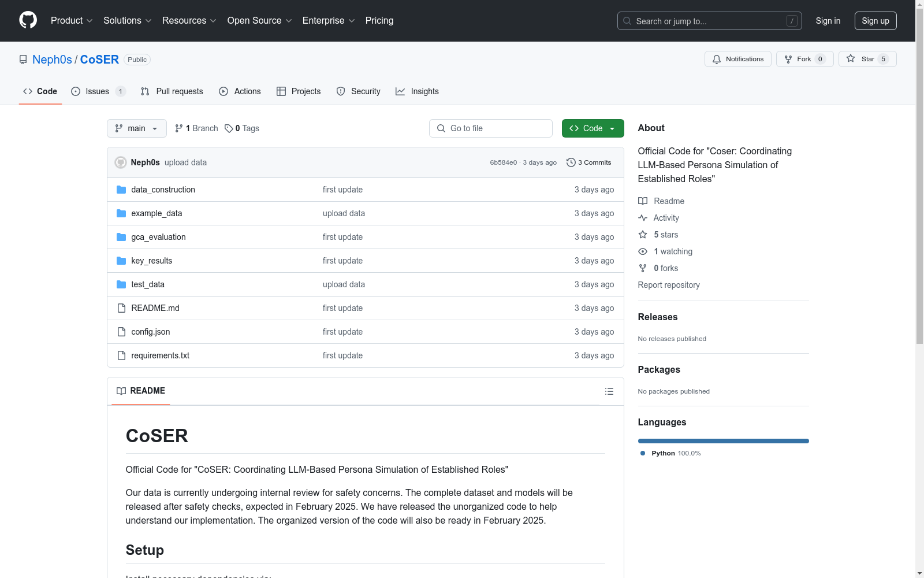Viewport: 924px width, 578px height.
Task: Open the Releases section heading
Action: point(658,317)
